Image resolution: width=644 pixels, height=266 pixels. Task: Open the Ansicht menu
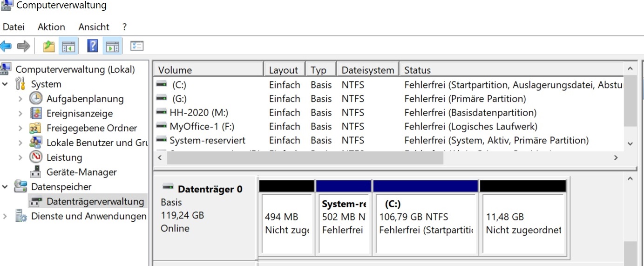tap(94, 27)
